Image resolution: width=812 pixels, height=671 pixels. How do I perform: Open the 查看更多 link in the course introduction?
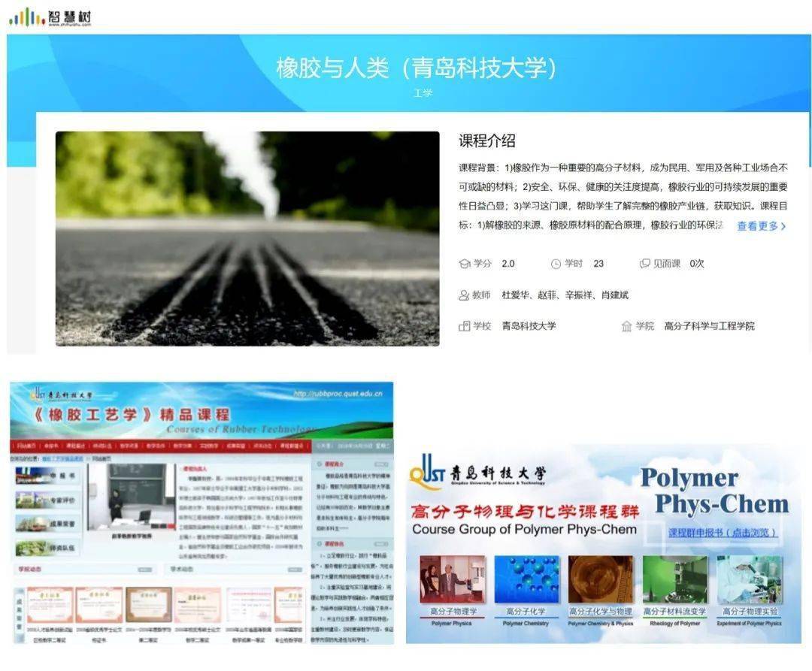(761, 226)
